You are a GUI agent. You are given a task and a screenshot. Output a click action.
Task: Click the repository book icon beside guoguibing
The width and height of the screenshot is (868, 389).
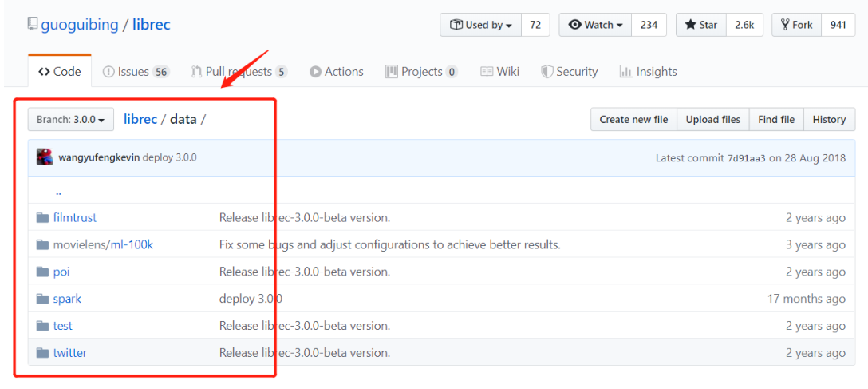click(x=33, y=25)
